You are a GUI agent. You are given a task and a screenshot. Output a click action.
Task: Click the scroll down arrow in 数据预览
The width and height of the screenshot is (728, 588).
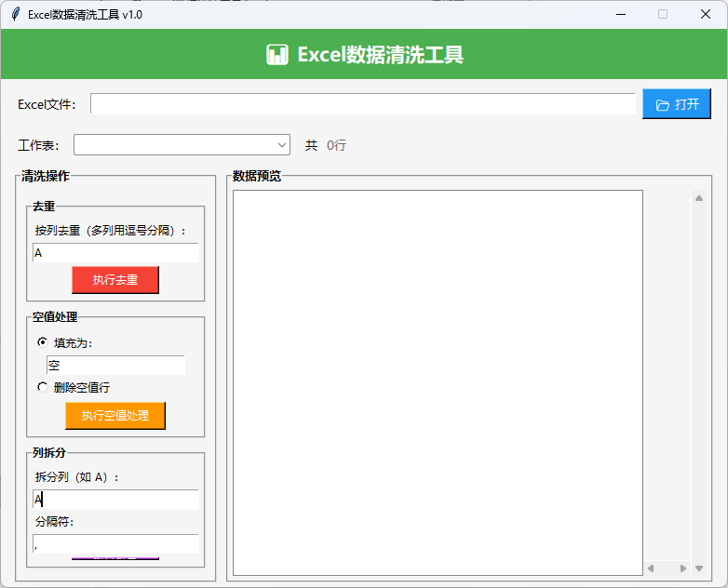(699, 568)
